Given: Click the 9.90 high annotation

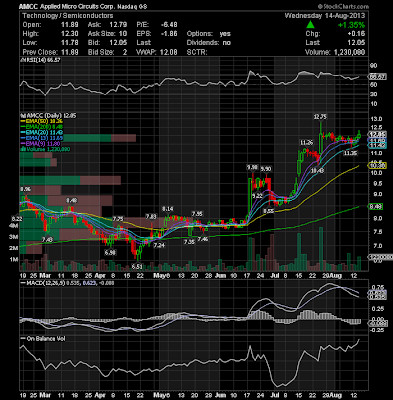Looking at the screenshot, I should coord(266,169).
